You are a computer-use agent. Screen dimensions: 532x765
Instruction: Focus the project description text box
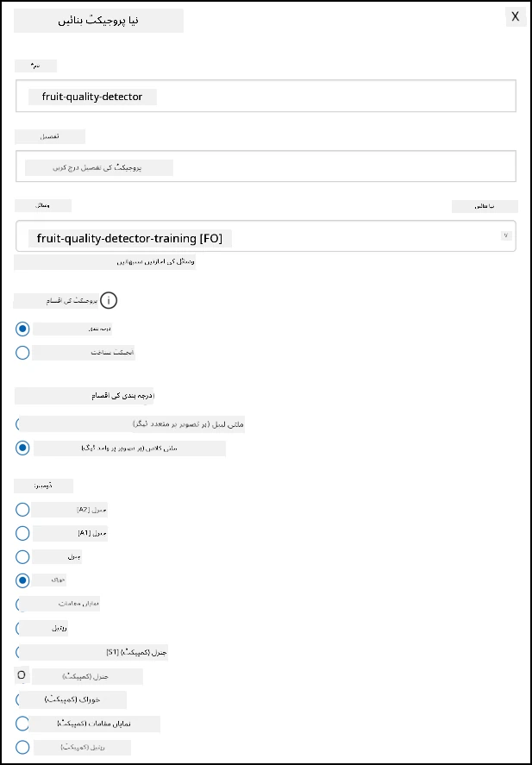tap(266, 166)
